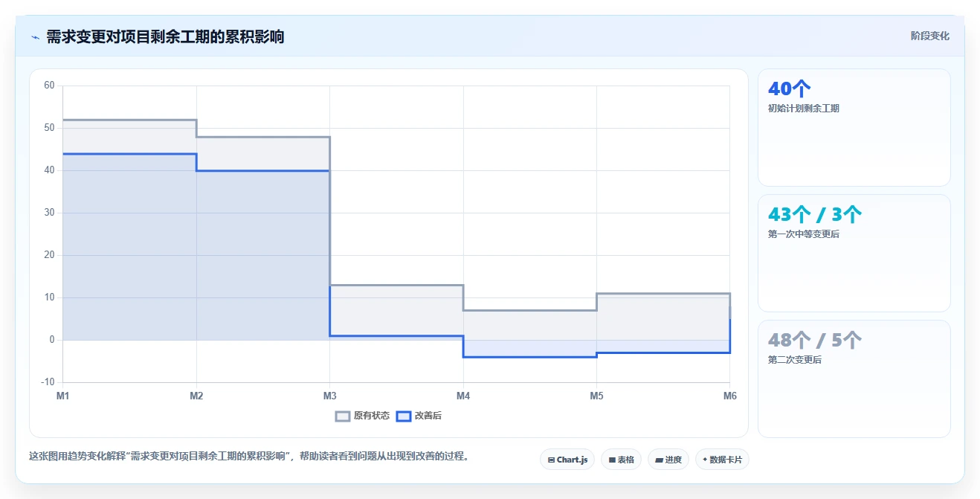The height and width of the screenshot is (499, 980).
Task: Click the 第二次变更后 caption
Action: (795, 360)
